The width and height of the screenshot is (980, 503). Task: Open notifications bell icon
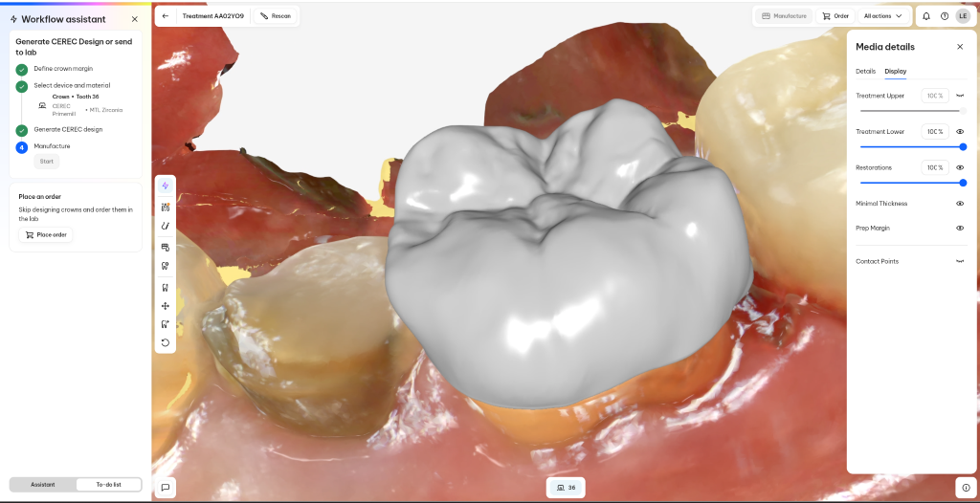click(x=926, y=16)
